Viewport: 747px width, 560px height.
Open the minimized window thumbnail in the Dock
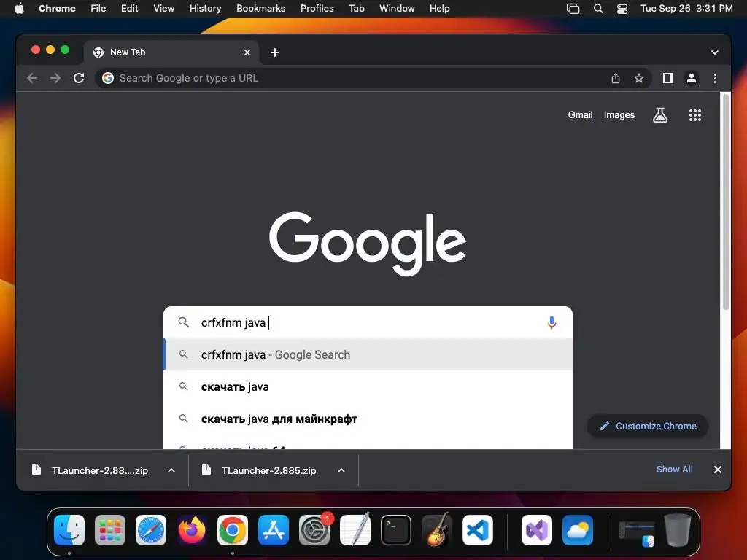[636, 533]
